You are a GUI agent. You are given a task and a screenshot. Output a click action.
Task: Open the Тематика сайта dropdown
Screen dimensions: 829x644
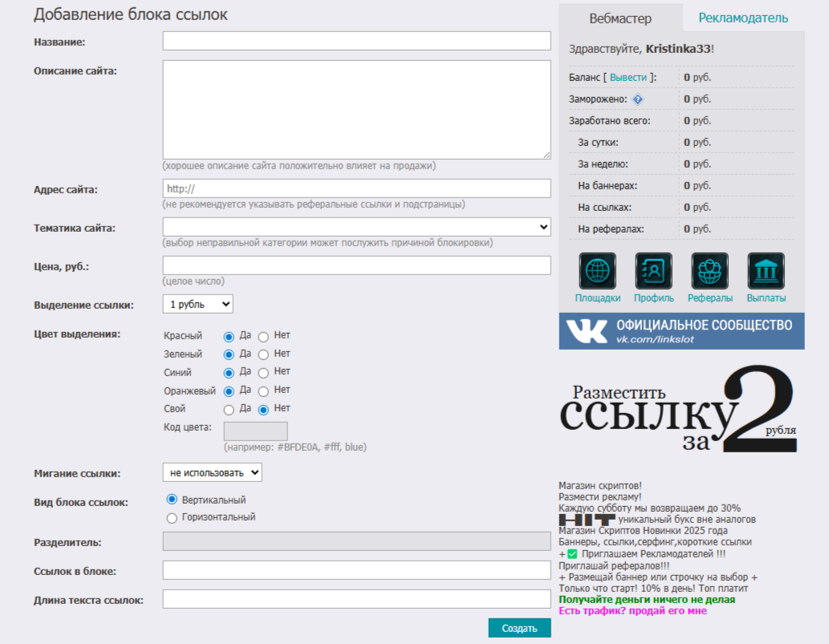pos(356,227)
